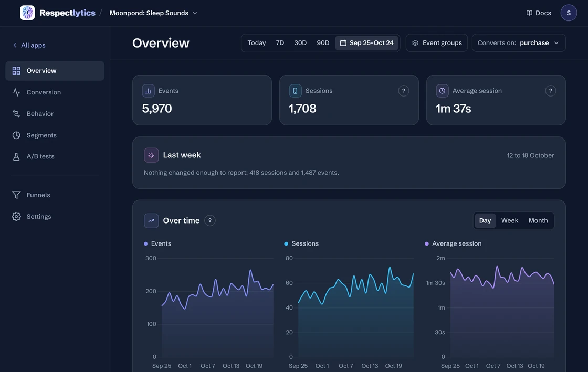Click the A/B tests flask icon
588x372 pixels.
(16, 156)
